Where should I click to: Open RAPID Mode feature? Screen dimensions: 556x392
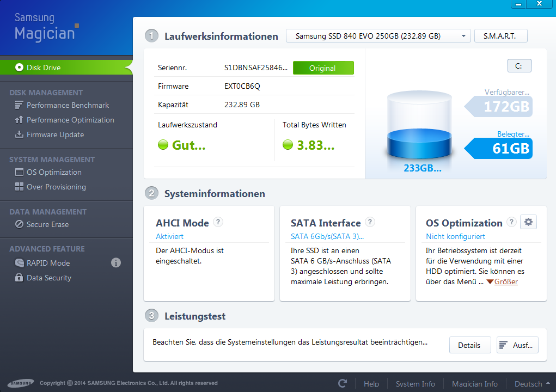(48, 262)
